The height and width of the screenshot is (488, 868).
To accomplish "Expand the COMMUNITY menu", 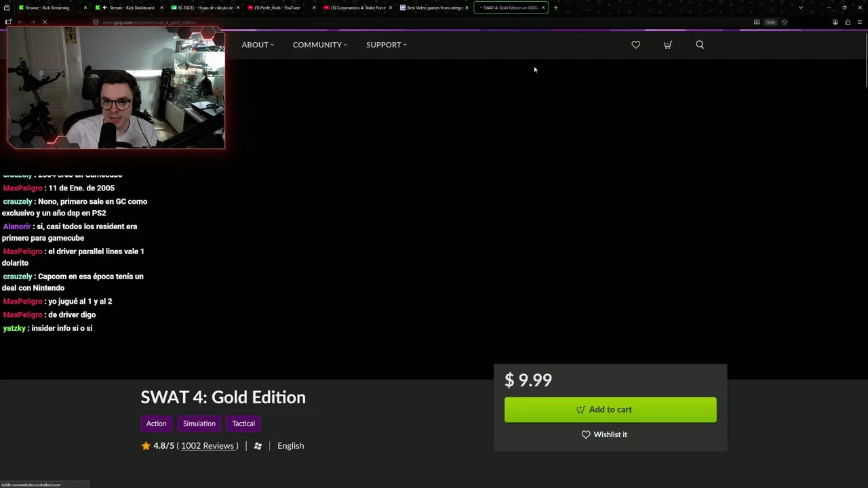I will point(320,45).
